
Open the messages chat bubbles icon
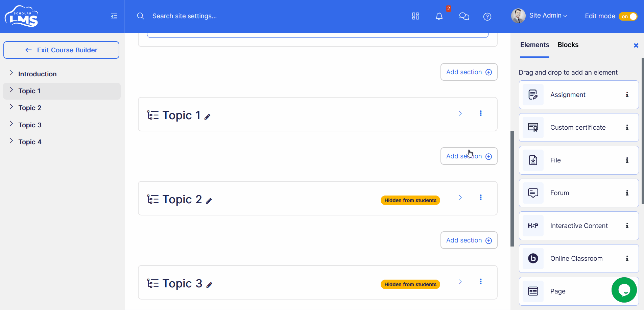tap(464, 16)
